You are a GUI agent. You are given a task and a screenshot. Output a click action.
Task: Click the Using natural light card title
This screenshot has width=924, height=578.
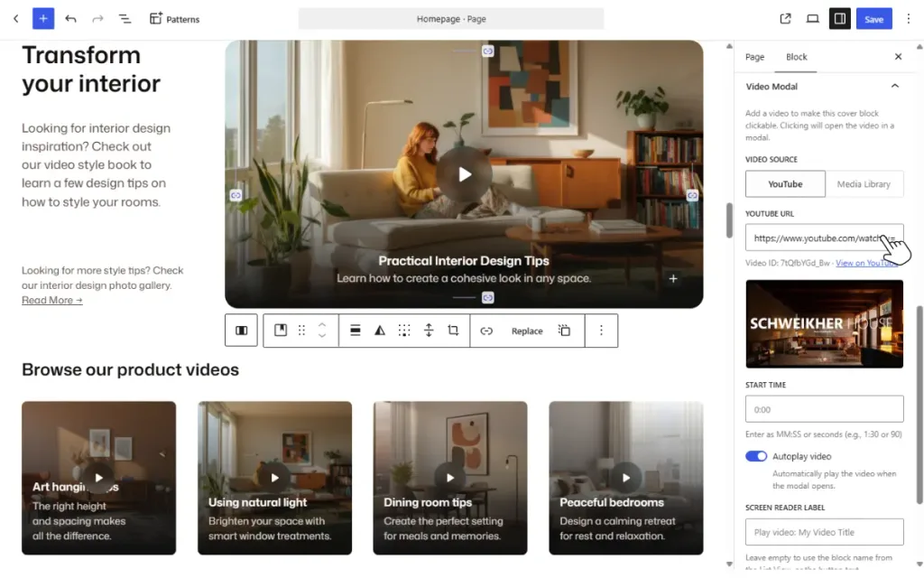pyautogui.click(x=257, y=502)
